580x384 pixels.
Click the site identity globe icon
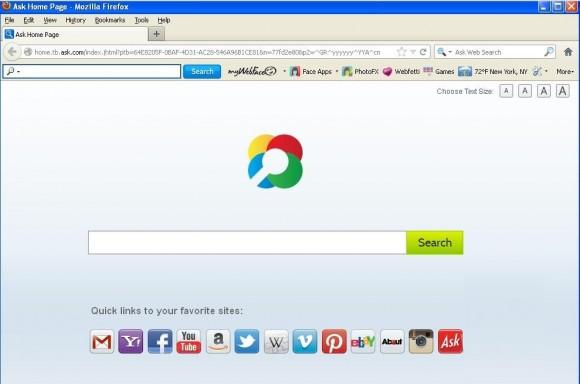(28, 52)
